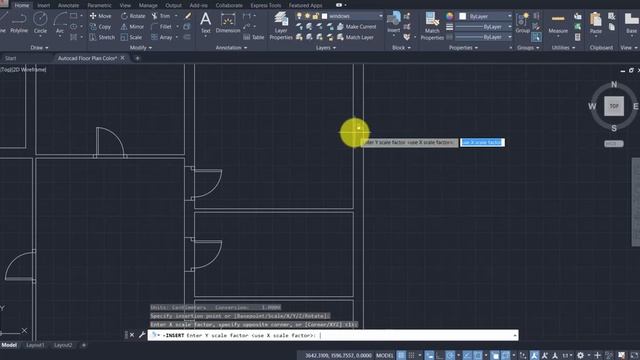Image resolution: width=640 pixels, height=360 pixels.
Task: Open the Parametric ribbon tab
Action: click(x=99, y=5)
